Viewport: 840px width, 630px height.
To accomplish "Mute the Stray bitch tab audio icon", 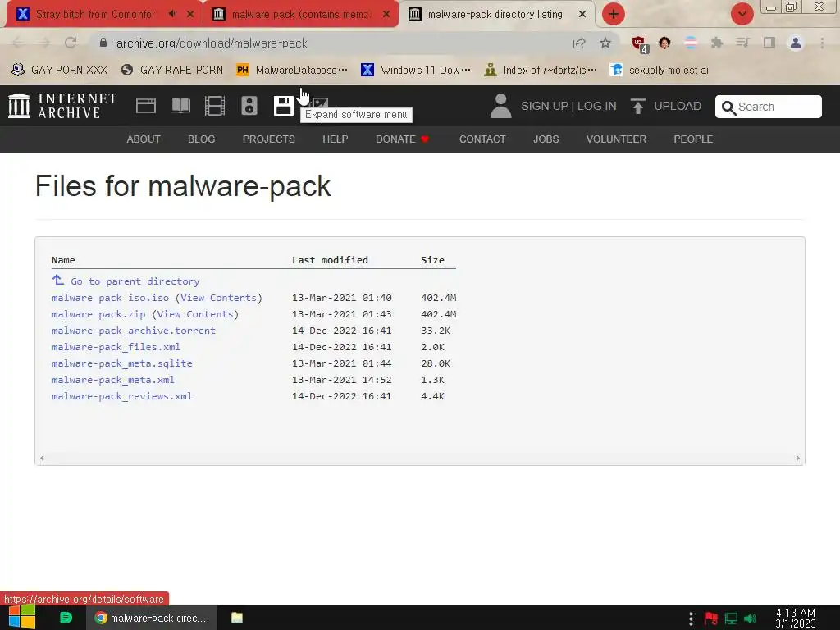I will [172, 14].
